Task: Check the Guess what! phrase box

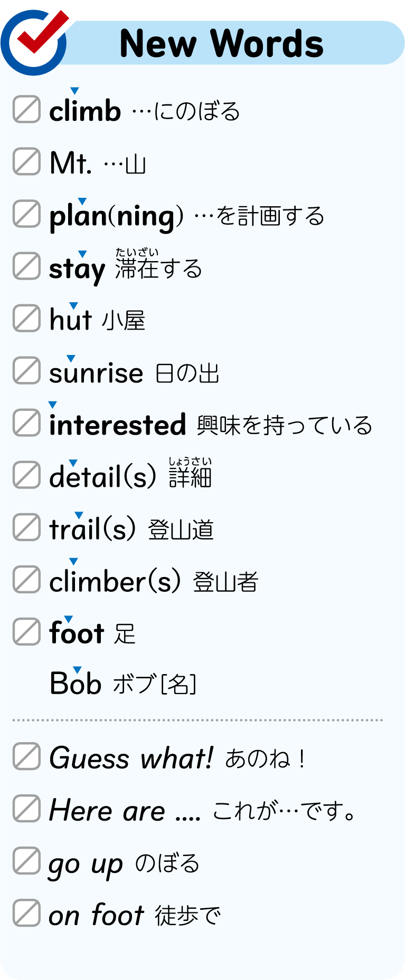Action: 26,756
